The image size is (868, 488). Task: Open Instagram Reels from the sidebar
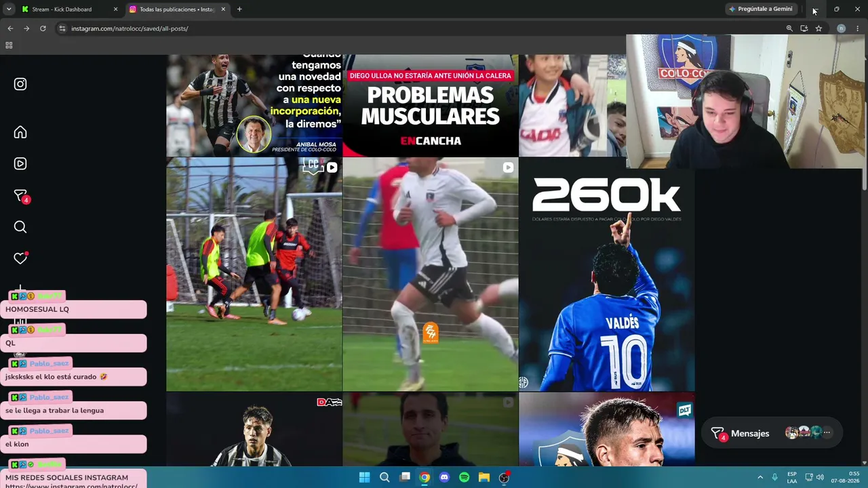pos(20,163)
